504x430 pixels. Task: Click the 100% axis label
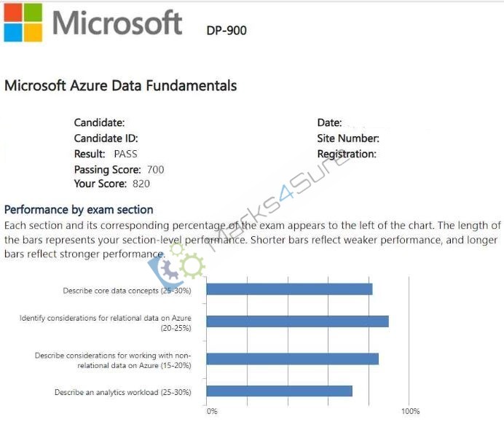tap(411, 411)
